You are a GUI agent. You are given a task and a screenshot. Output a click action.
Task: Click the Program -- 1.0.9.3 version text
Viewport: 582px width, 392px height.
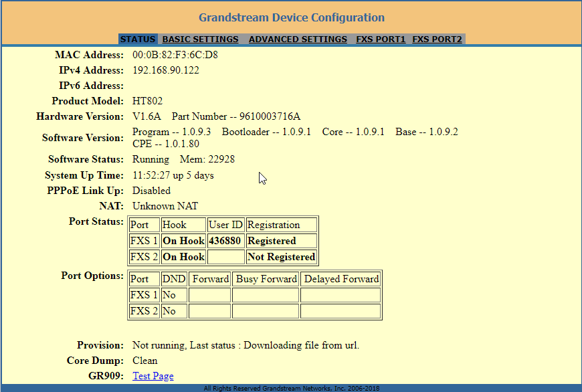(x=171, y=132)
